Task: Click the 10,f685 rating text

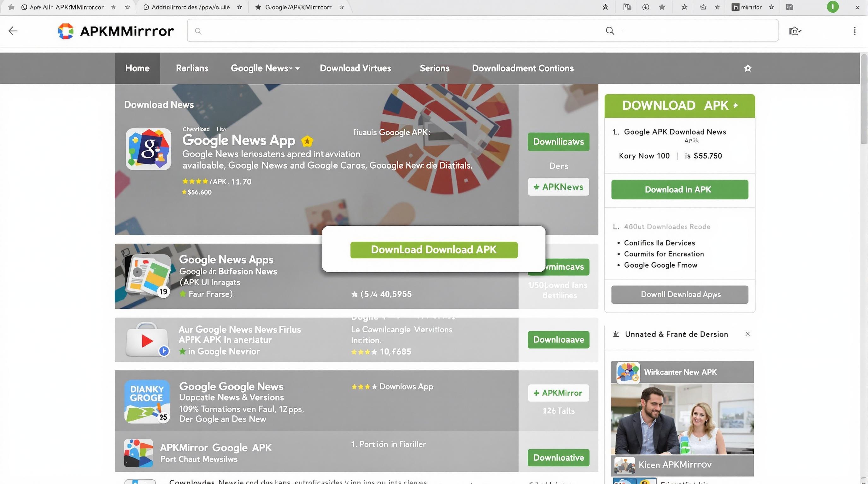Action: pos(395,352)
